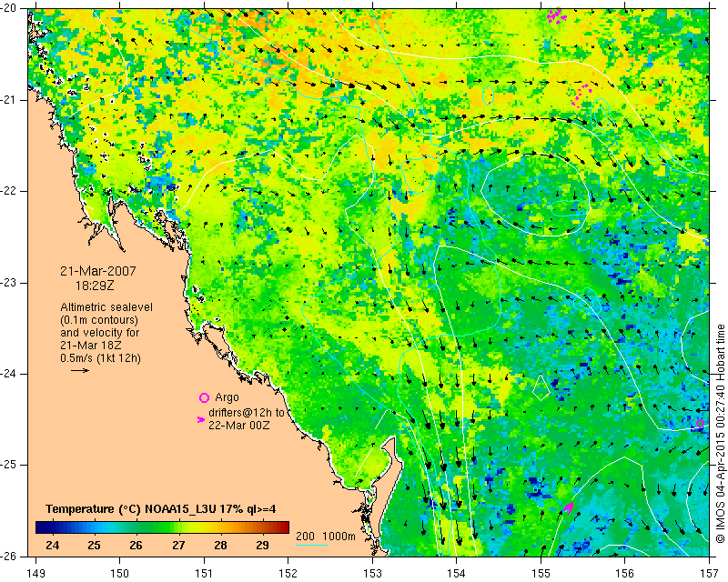Click the 'Temperature (°C) NOAA15_L3U 17% ql>=4' title
The height and width of the screenshot is (582, 728).
pyautogui.click(x=161, y=509)
